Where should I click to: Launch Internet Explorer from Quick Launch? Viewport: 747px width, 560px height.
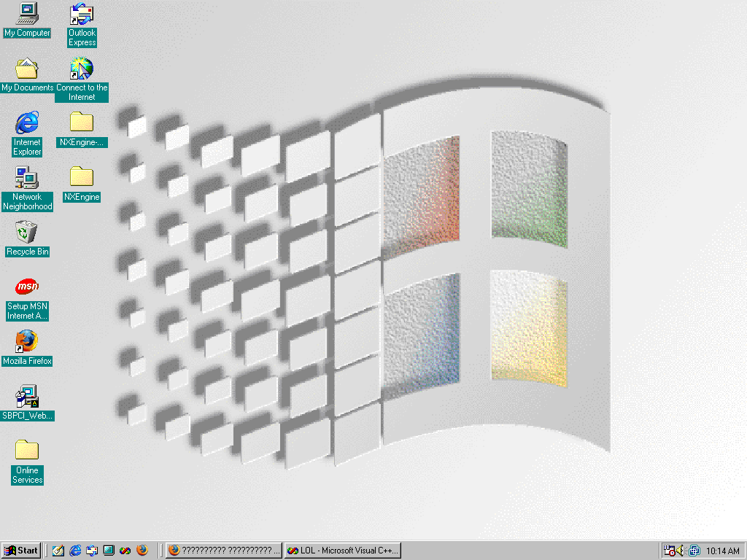pos(75,551)
